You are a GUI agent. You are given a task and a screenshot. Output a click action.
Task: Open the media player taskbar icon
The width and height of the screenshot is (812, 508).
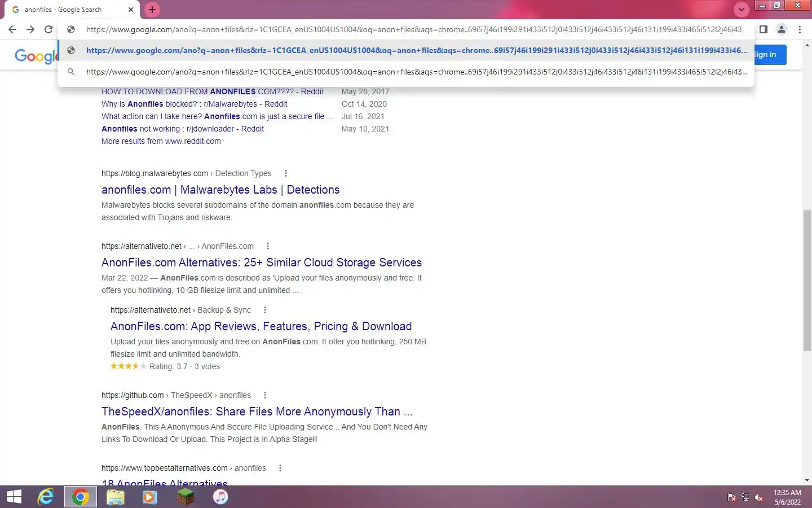coord(150,497)
